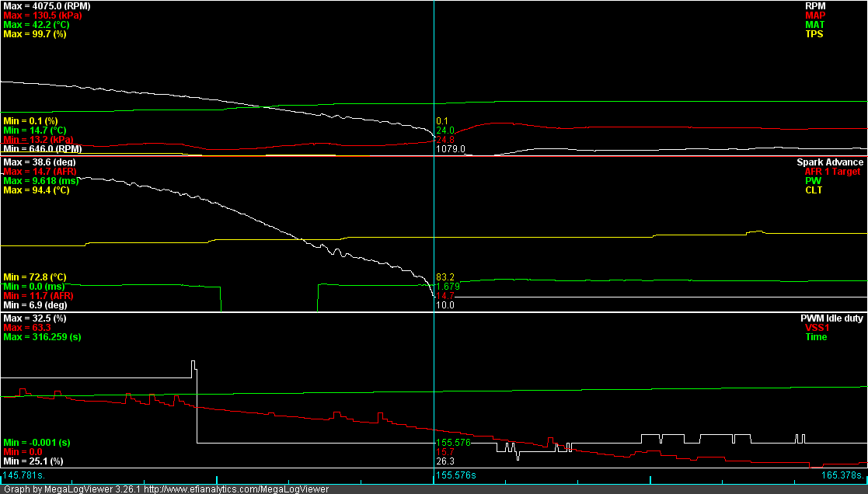Click the Min = 25.1 (%) readout
The height and width of the screenshot is (494, 868).
(33, 461)
